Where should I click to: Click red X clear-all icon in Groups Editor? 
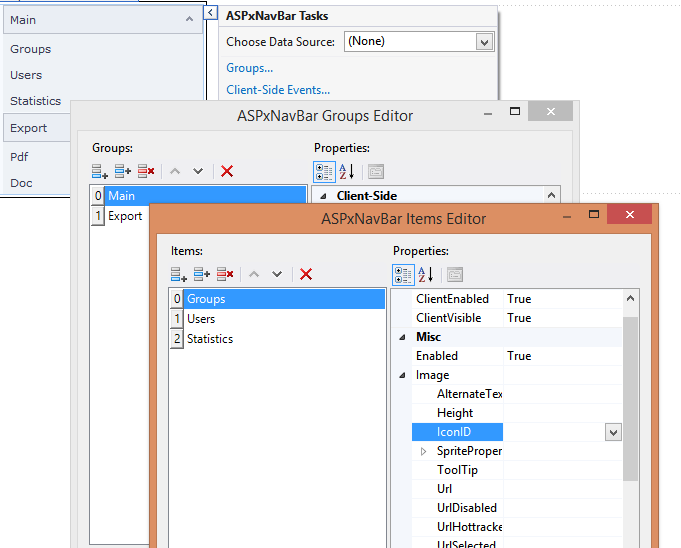(227, 172)
